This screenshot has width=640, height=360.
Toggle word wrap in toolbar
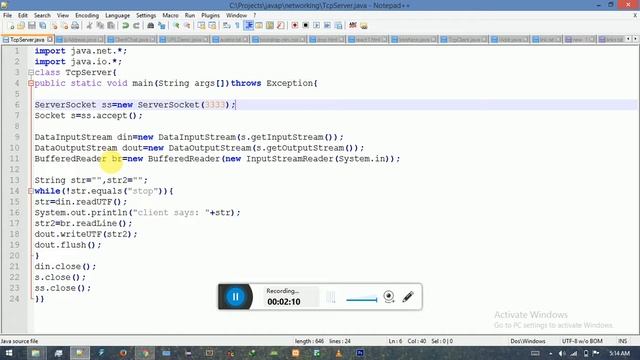click(227, 26)
